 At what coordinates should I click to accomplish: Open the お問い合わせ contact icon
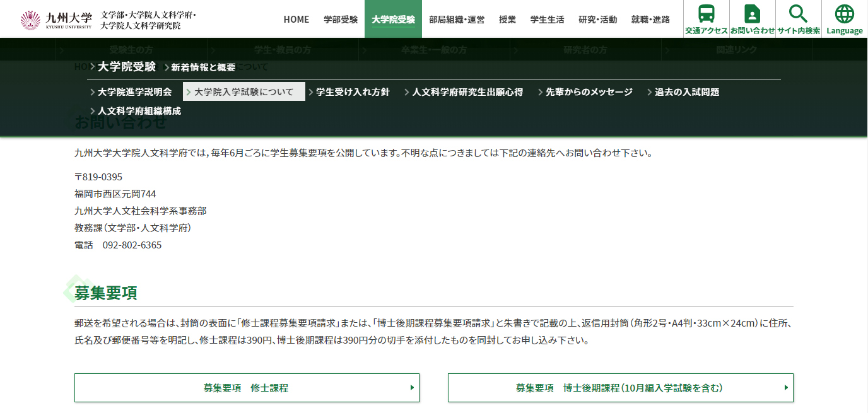coord(752,14)
